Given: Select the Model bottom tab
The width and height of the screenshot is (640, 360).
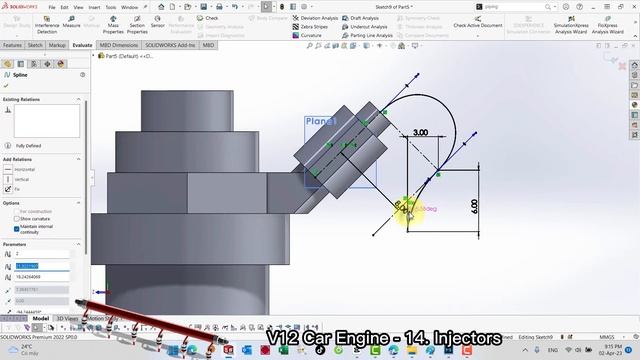Looking at the screenshot, I should tap(41, 318).
